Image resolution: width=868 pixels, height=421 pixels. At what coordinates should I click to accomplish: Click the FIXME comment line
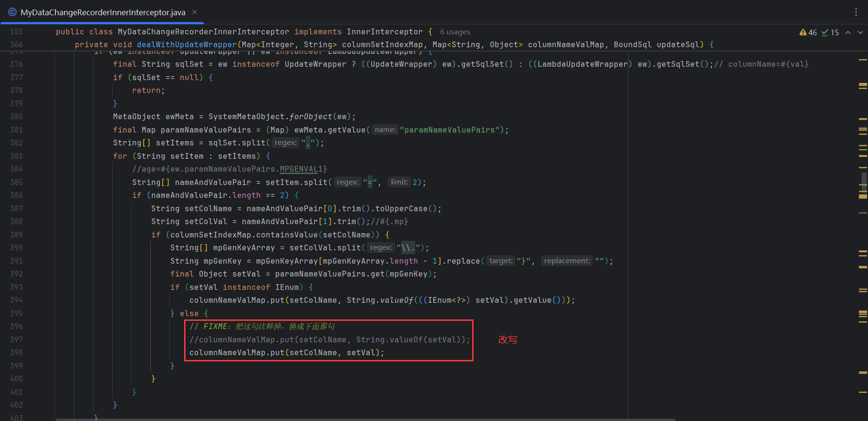[262, 326]
